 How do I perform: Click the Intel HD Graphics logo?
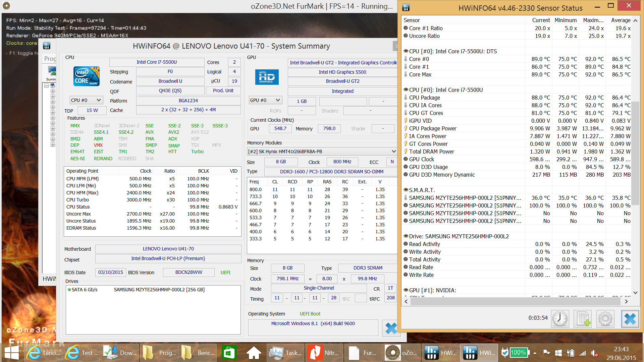coord(267,77)
